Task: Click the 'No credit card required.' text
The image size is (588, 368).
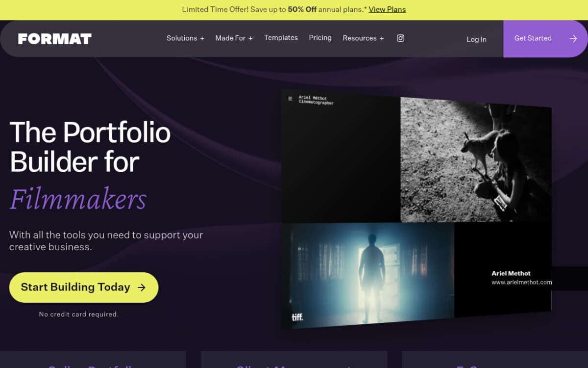Action: [79, 314]
